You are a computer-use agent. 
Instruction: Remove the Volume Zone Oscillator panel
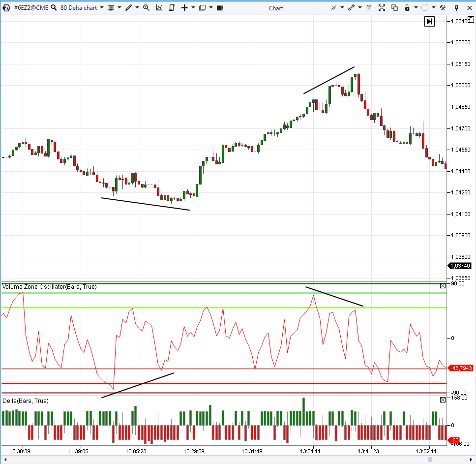443,285
